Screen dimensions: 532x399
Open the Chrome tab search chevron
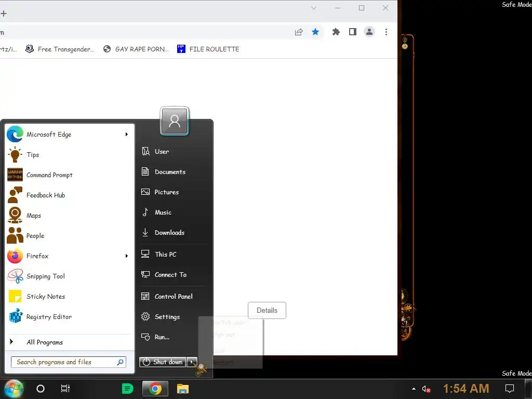314,8
